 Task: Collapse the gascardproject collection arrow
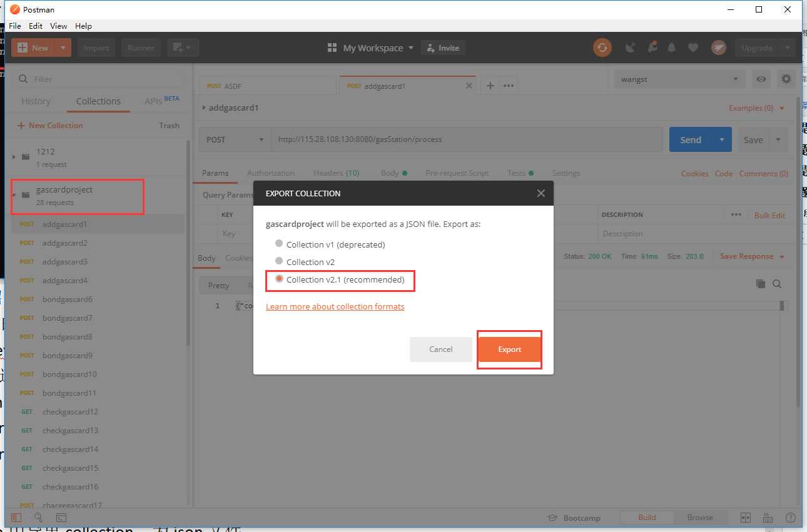tap(14, 195)
